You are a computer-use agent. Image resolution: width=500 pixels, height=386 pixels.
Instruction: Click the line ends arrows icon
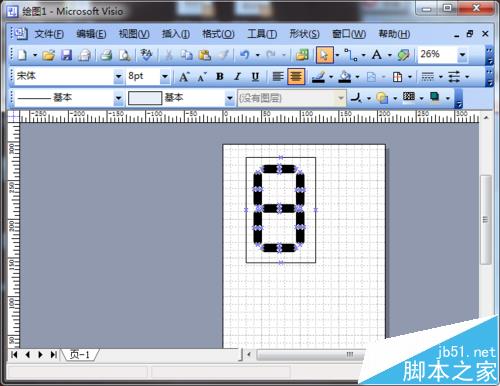(x=454, y=77)
